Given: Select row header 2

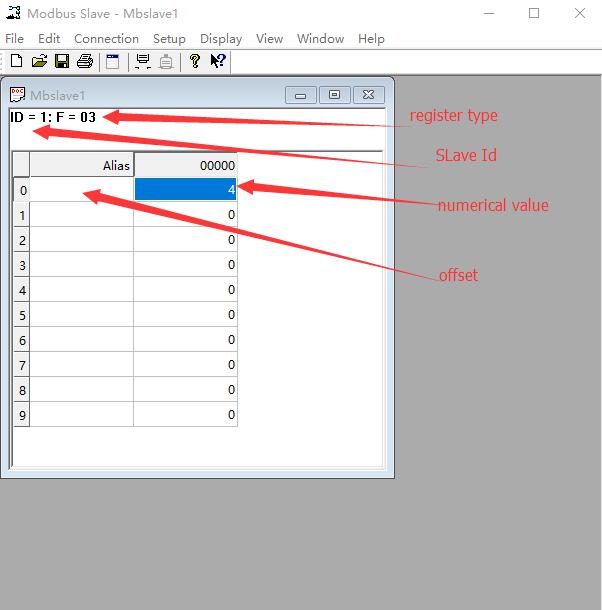Looking at the screenshot, I should click(x=22, y=240).
